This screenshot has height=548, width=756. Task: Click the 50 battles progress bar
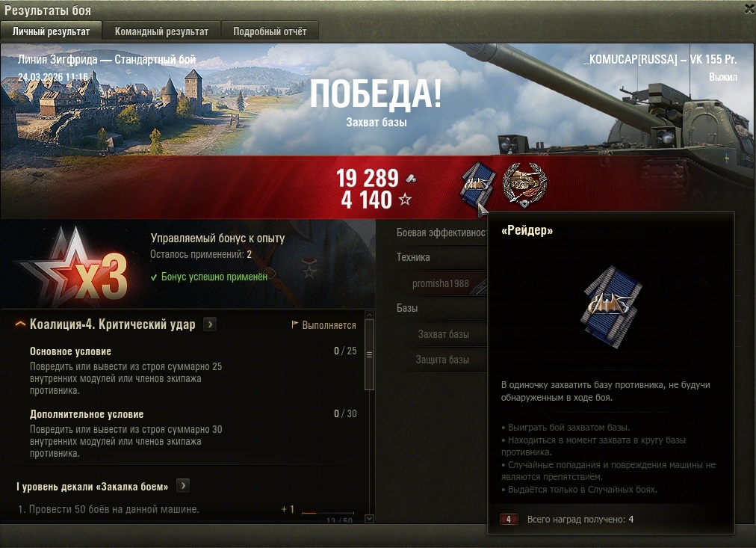click(x=328, y=514)
